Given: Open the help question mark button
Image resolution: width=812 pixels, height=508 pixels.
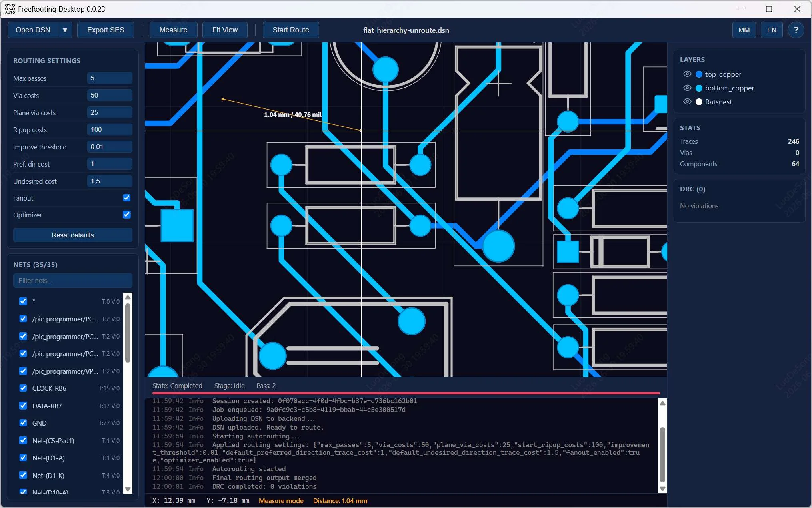Looking at the screenshot, I should tap(796, 30).
